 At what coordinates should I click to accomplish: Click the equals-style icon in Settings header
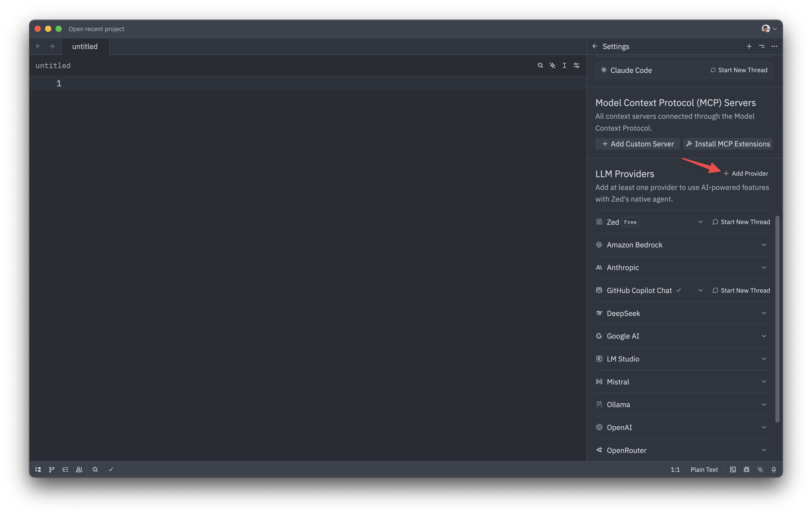pyautogui.click(x=762, y=46)
